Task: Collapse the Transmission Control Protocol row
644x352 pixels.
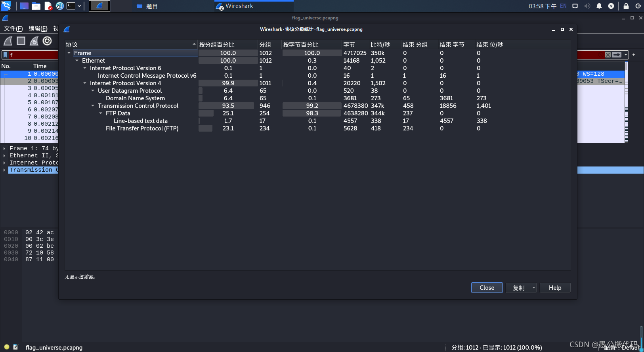Action: click(93, 106)
